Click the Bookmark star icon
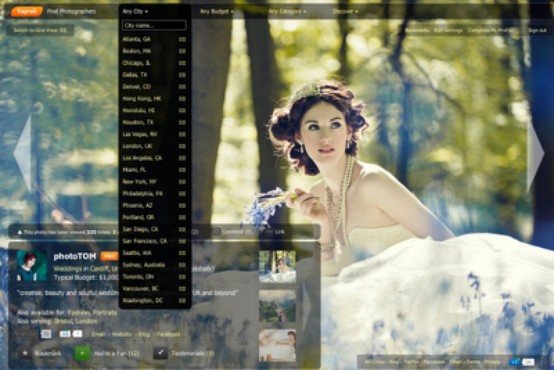 (25, 353)
